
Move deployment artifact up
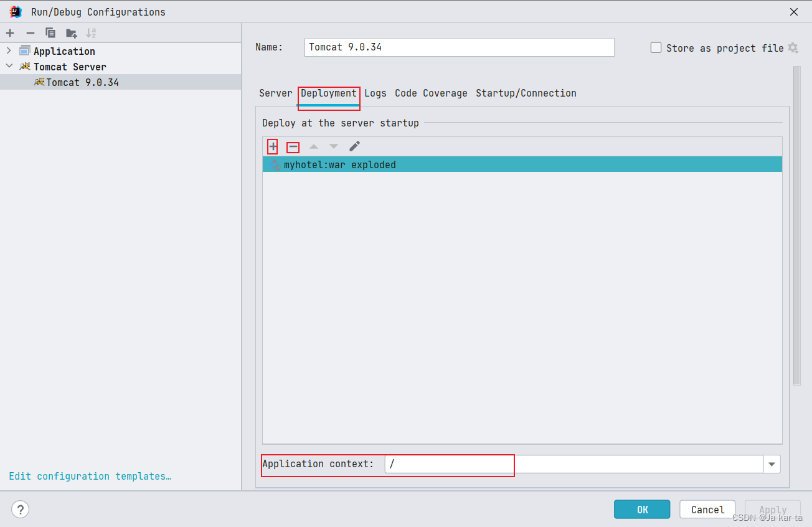(314, 146)
